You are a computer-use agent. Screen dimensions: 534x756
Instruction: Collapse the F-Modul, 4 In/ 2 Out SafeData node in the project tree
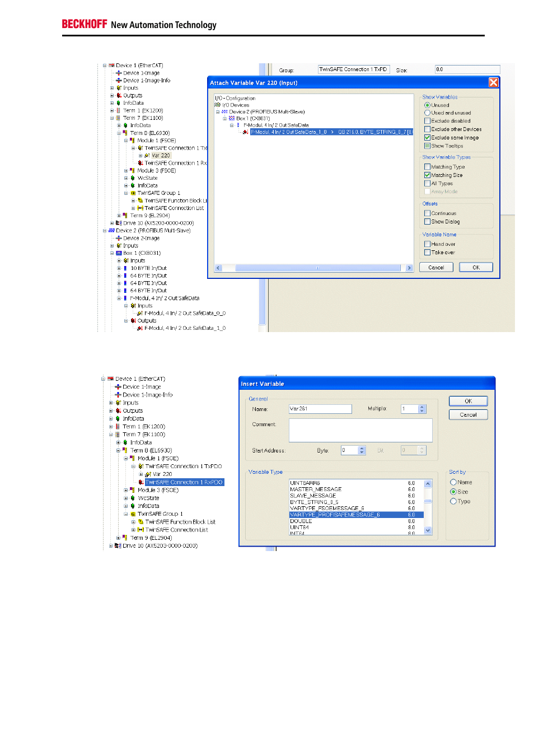(119, 298)
